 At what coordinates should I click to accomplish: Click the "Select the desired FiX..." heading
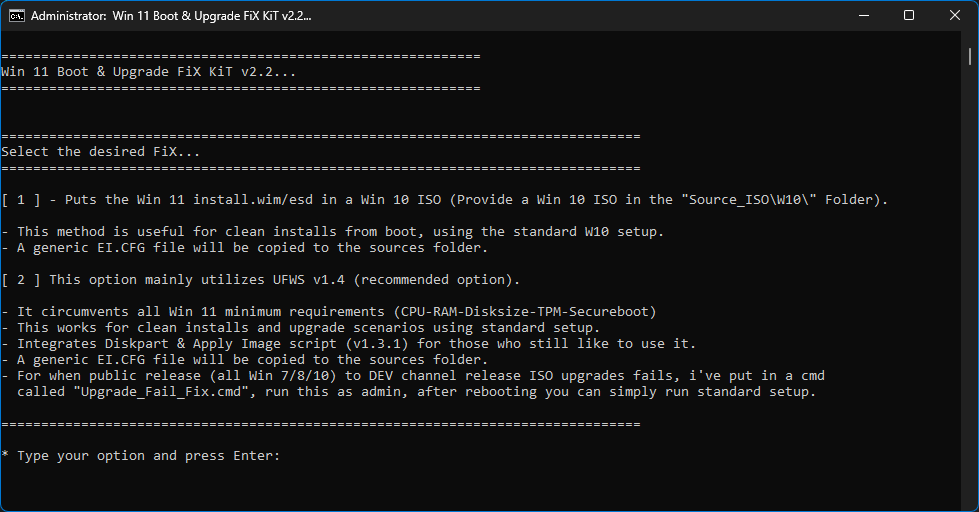[100, 152]
